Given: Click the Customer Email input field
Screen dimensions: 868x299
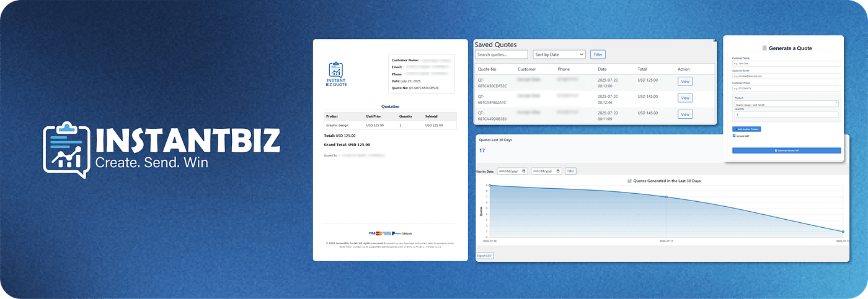Looking at the screenshot, I should coord(786,76).
